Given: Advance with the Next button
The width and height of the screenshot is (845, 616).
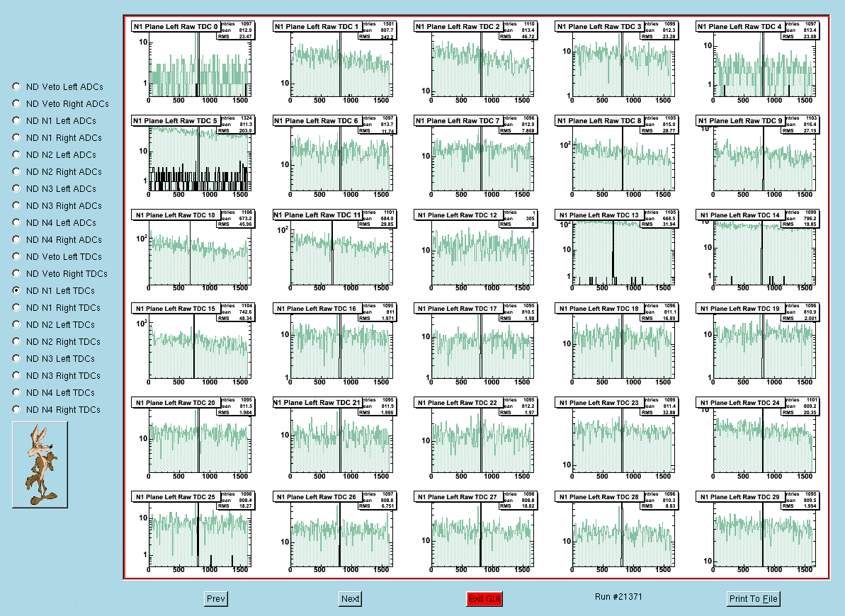Looking at the screenshot, I should tap(351, 599).
